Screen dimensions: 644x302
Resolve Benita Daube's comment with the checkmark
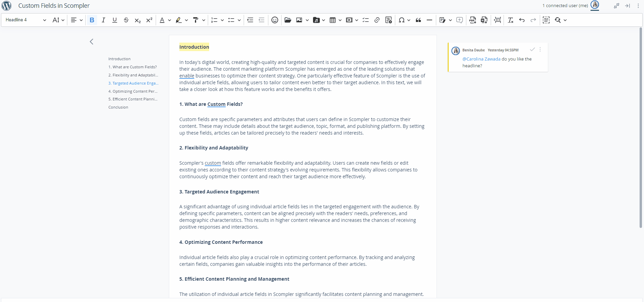(x=532, y=49)
